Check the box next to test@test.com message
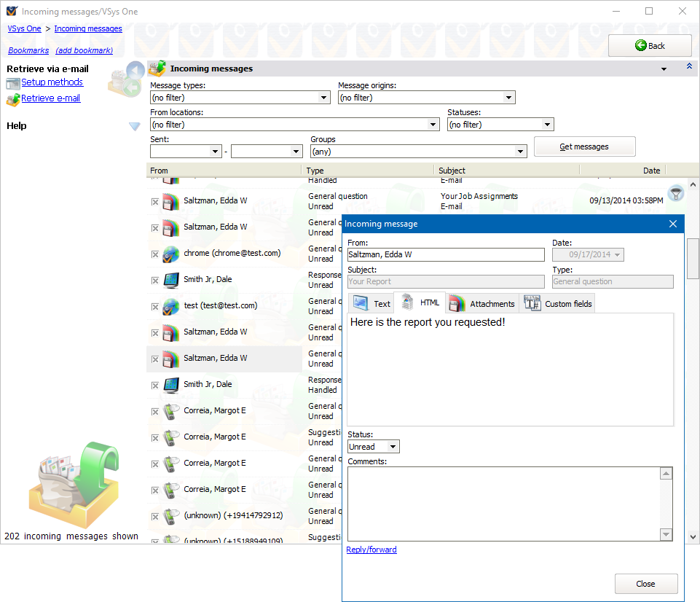Viewport: 700px width, 602px height. click(x=154, y=306)
